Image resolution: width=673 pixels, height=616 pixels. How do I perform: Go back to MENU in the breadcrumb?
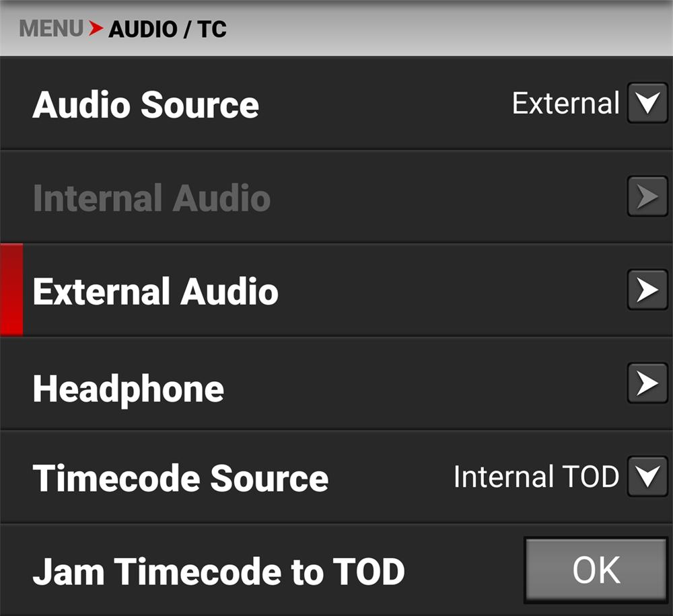tap(51, 29)
